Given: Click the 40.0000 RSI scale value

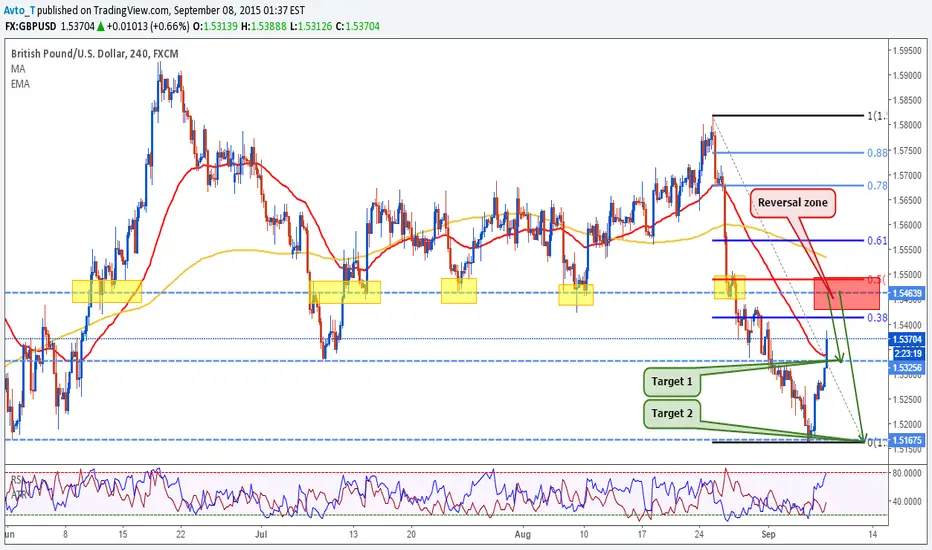Looking at the screenshot, I should pyautogui.click(x=909, y=502).
